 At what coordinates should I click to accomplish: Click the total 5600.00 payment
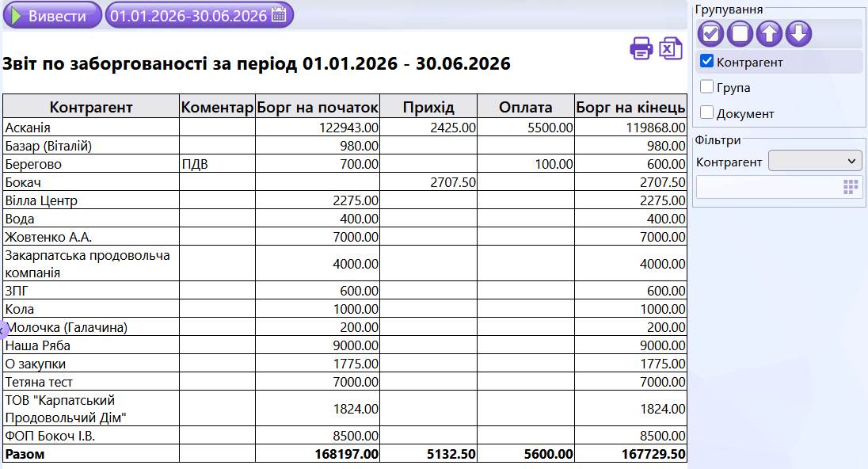[549, 454]
